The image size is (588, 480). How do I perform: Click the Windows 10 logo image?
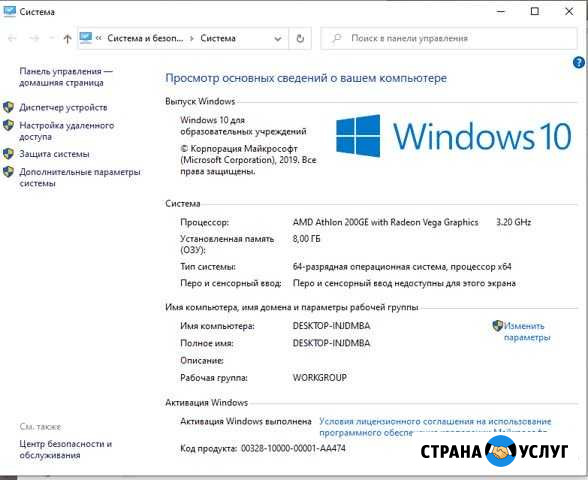point(454,136)
